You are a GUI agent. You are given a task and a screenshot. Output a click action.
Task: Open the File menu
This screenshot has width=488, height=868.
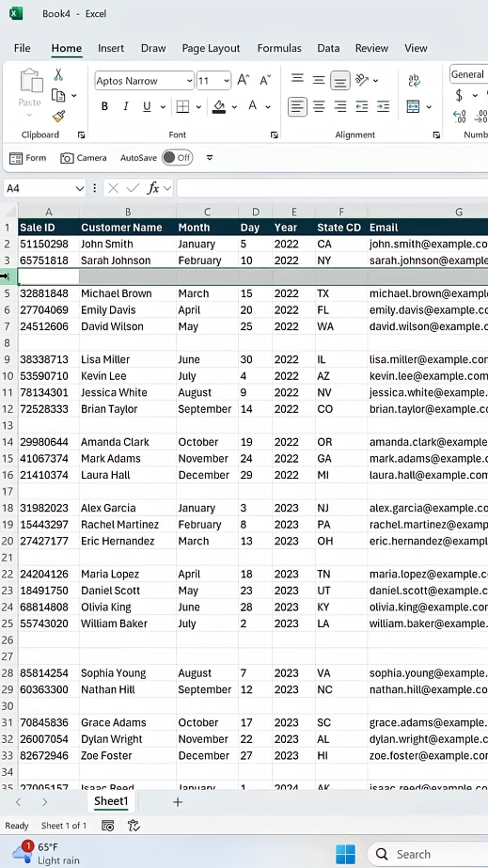23,48
